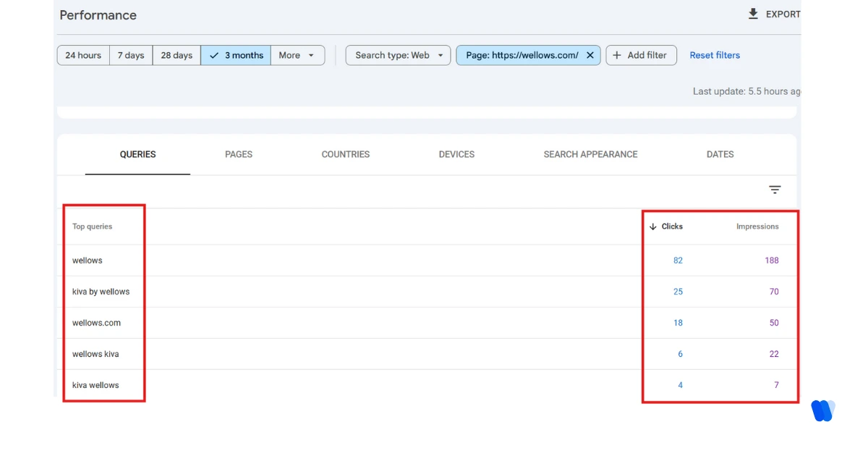Open the Devices tab
The height and width of the screenshot is (456, 868).
[456, 154]
